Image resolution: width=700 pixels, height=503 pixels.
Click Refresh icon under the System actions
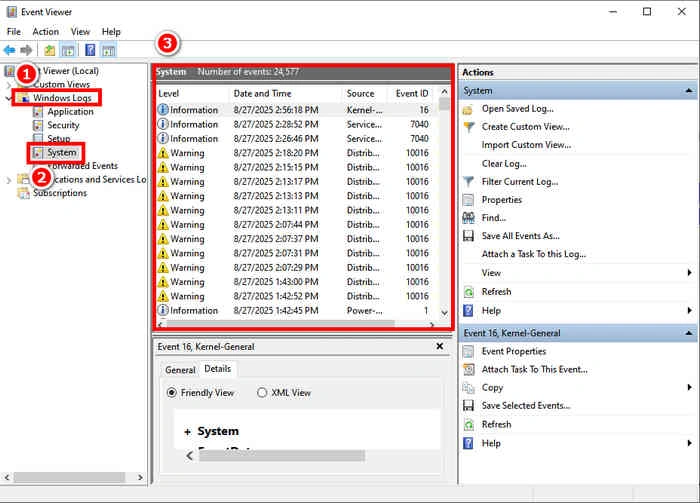pyautogui.click(x=468, y=292)
